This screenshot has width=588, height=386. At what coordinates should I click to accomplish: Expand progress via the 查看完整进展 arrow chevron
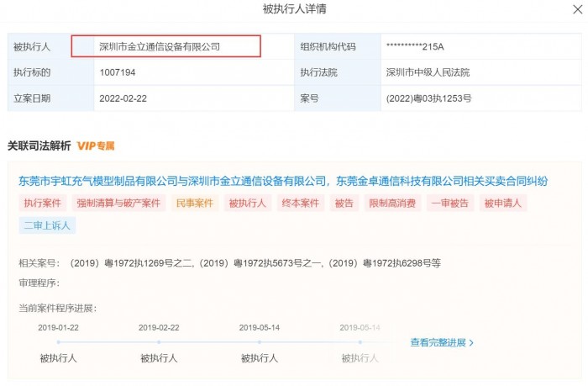pos(471,343)
